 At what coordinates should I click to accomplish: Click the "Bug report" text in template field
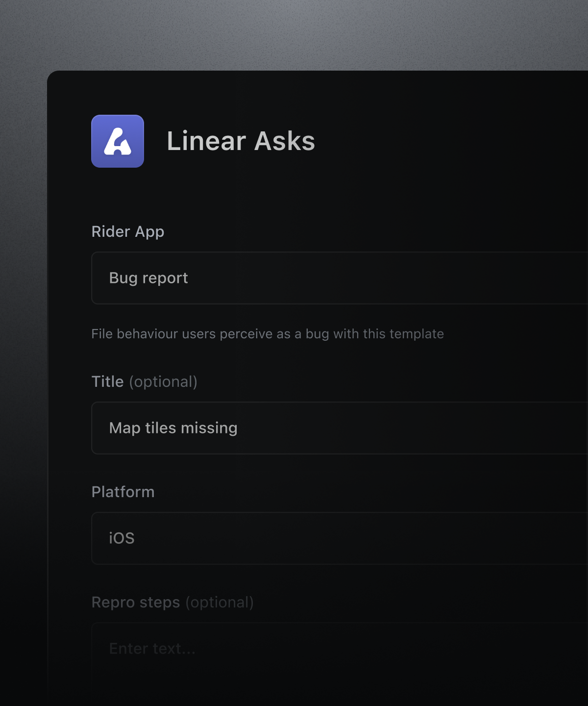coord(148,278)
